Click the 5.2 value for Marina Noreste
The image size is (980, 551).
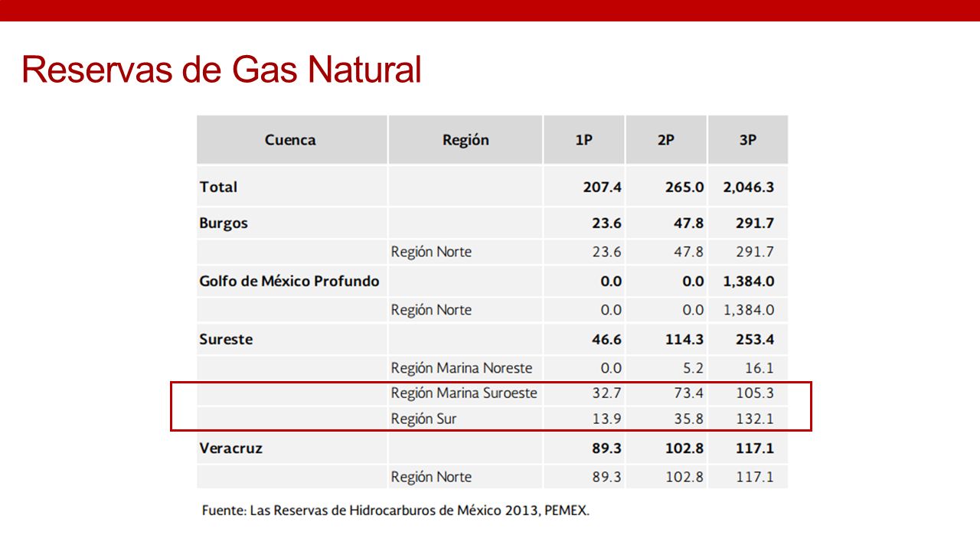[x=693, y=368]
